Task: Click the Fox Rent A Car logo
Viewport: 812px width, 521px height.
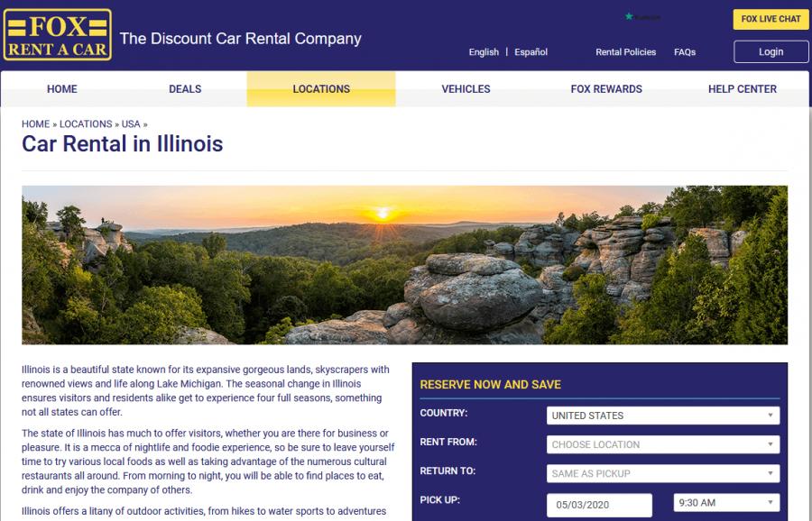Action: pyautogui.click(x=58, y=34)
